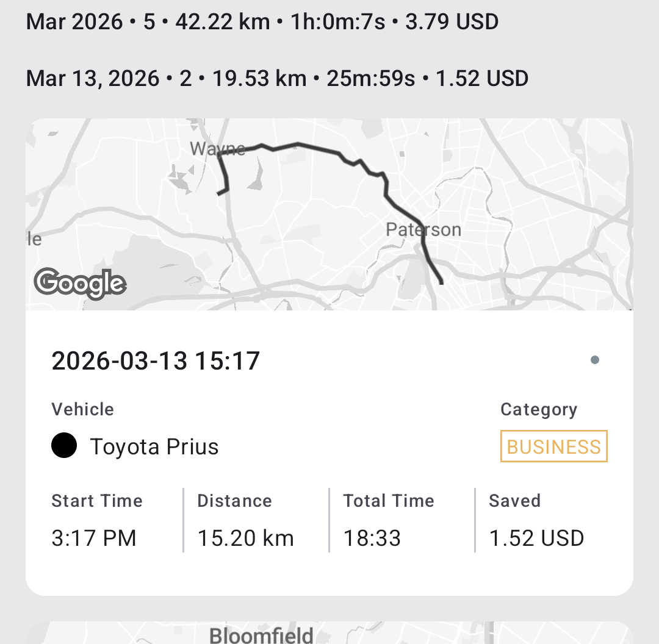The height and width of the screenshot is (644, 659).
Task: Expand the Mar 13, 2026 daily summary row
Action: [x=276, y=78]
